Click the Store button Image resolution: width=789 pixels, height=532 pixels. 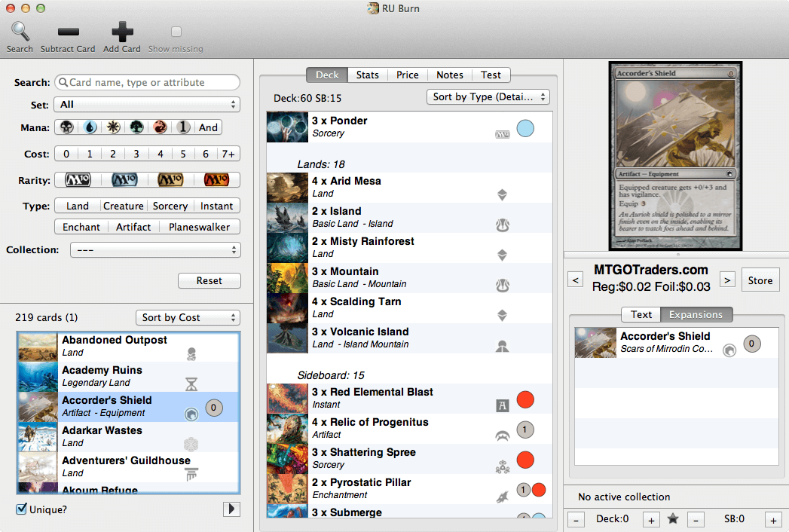[x=760, y=280]
